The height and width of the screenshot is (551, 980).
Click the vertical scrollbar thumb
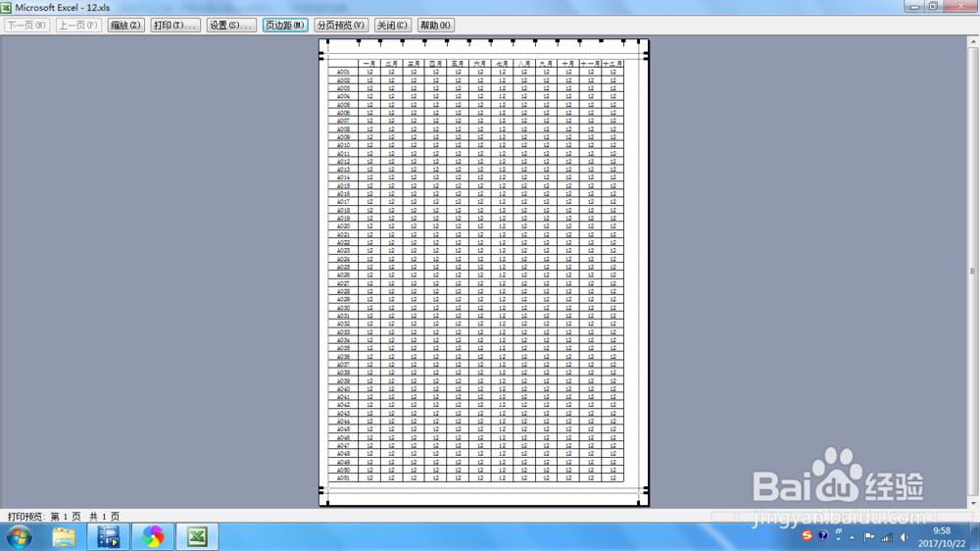[x=973, y=271]
